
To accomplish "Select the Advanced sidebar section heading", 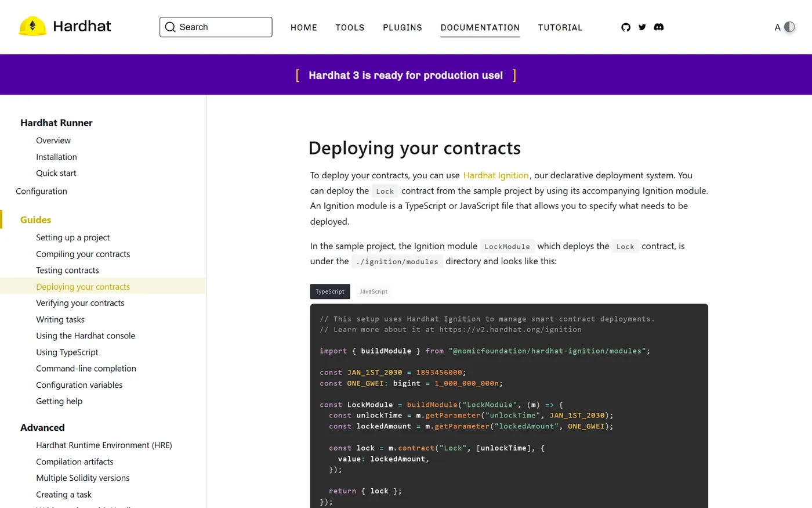I will [42, 427].
